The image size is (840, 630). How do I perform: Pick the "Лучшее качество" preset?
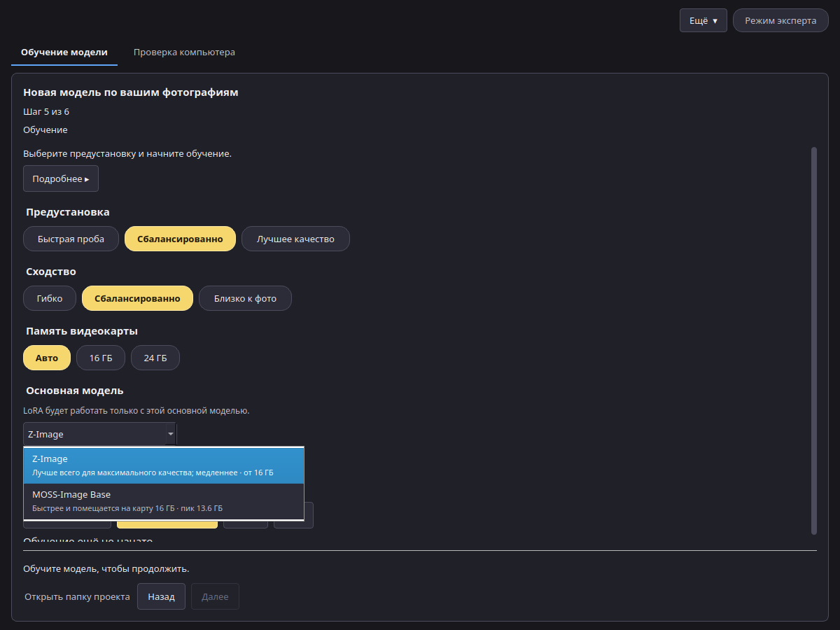pyautogui.click(x=295, y=239)
